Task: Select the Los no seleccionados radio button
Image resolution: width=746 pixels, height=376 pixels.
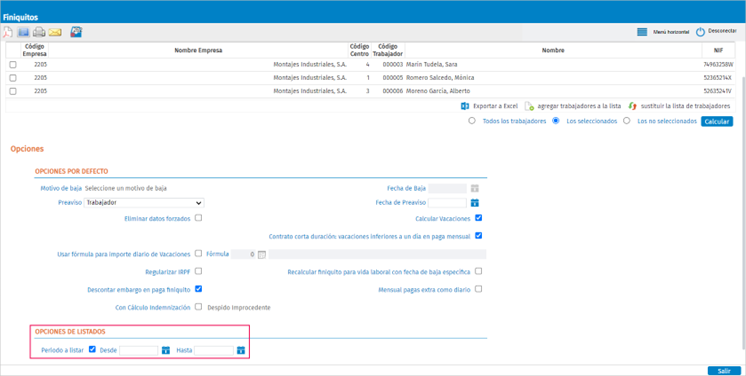Action: click(x=627, y=121)
